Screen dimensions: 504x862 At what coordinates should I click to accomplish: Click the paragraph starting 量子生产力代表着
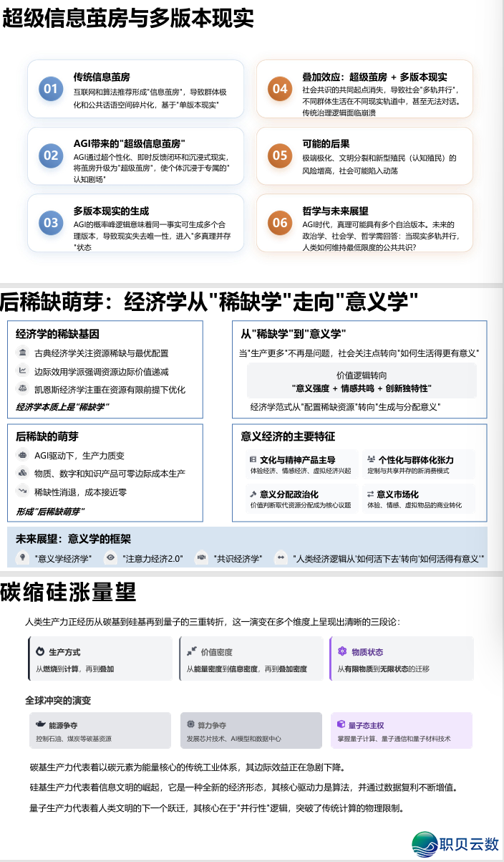[x=217, y=808]
